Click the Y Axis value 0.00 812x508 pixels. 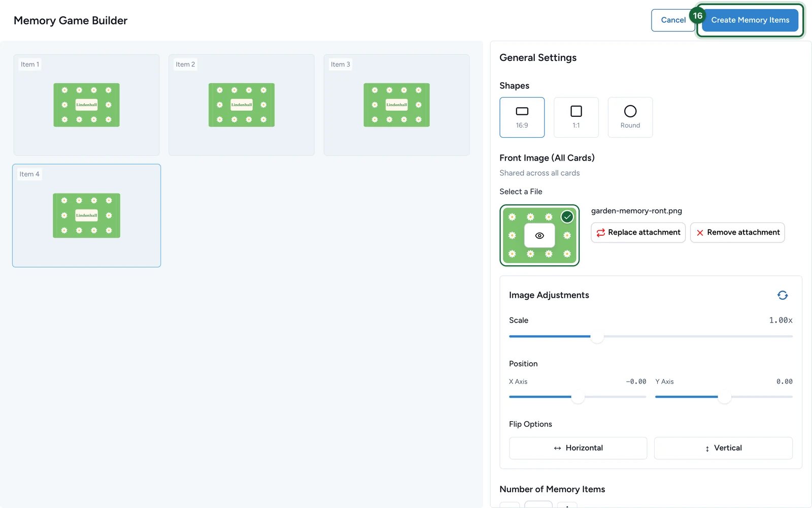pos(784,382)
